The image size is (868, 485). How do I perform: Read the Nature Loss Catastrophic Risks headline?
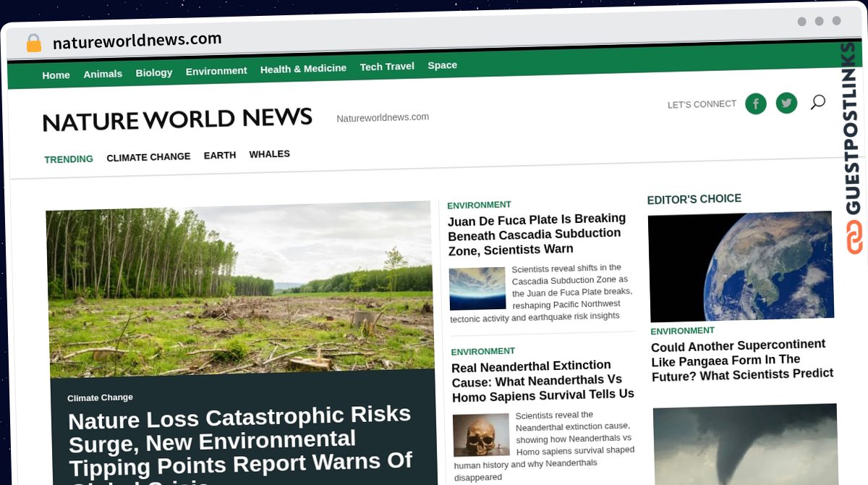[x=239, y=444]
